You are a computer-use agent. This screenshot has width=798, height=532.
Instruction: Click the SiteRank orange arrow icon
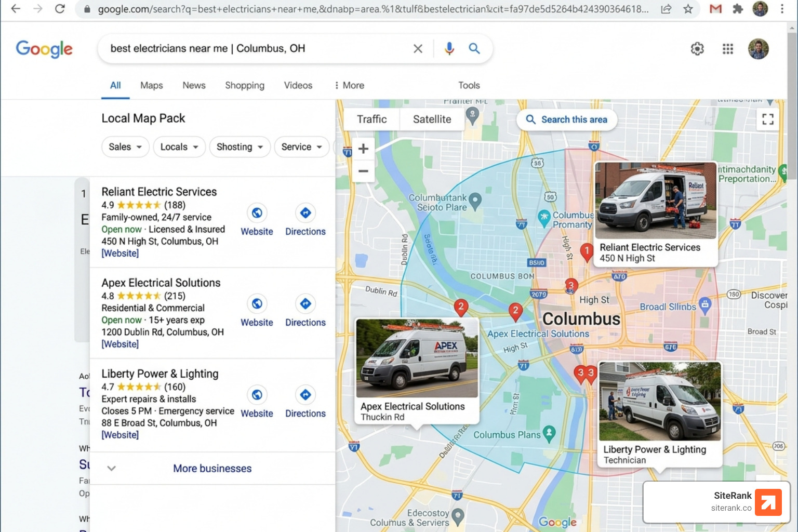click(x=768, y=502)
